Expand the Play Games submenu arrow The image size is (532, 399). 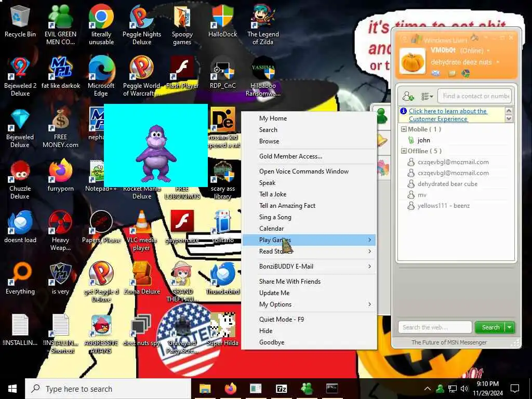(369, 240)
